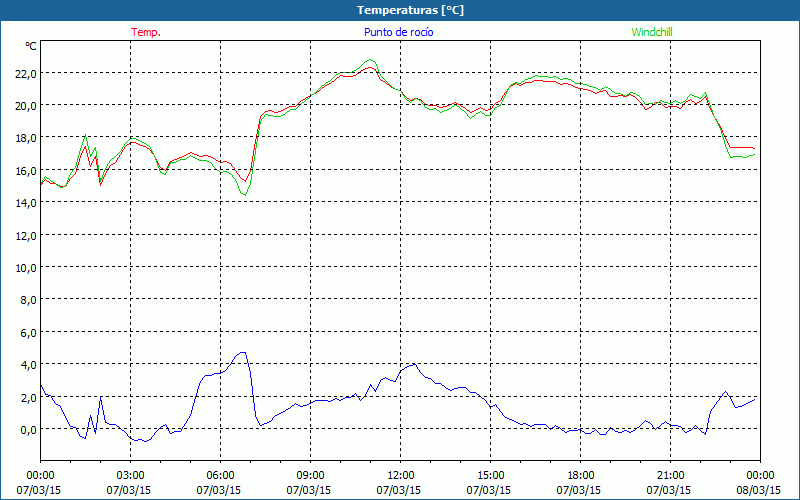
Task: Click the 00:00 label above 08/03/15
Action: [760, 476]
